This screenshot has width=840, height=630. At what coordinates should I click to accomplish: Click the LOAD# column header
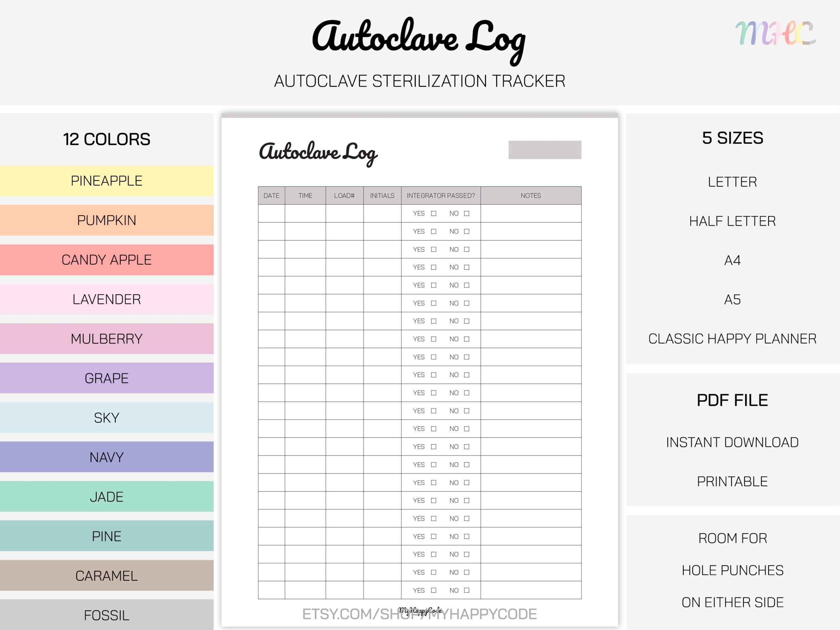coord(344,196)
